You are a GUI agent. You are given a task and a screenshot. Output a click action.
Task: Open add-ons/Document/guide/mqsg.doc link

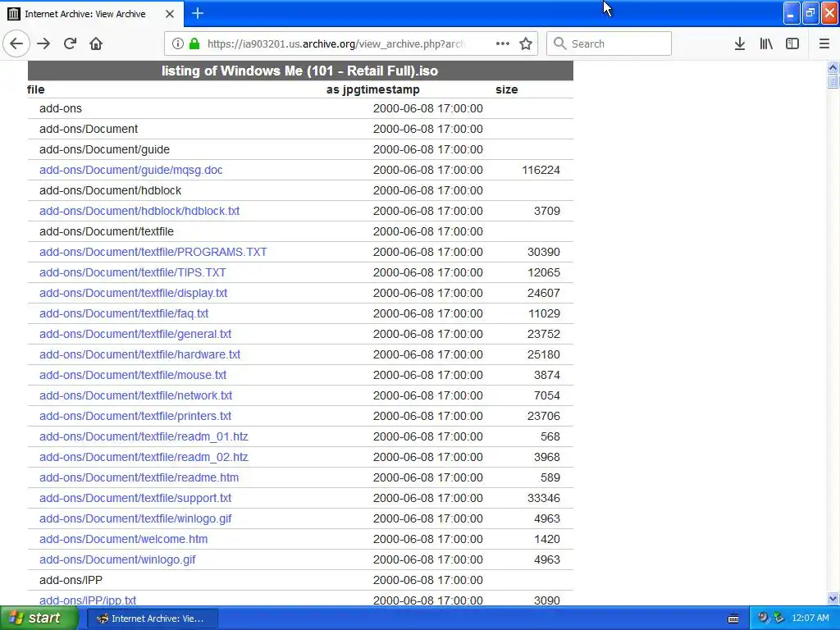pos(130,170)
